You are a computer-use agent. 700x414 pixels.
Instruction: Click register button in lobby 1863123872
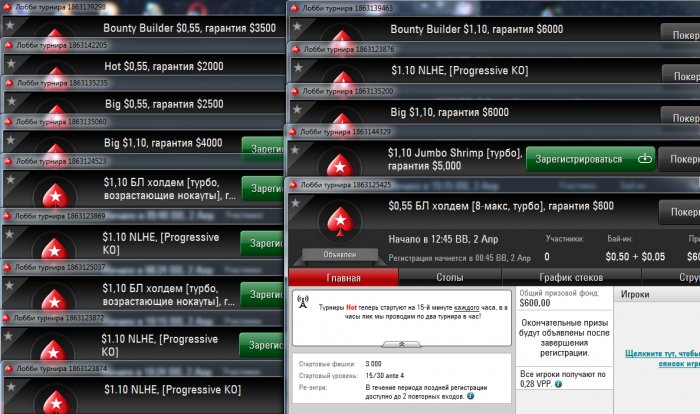261,345
